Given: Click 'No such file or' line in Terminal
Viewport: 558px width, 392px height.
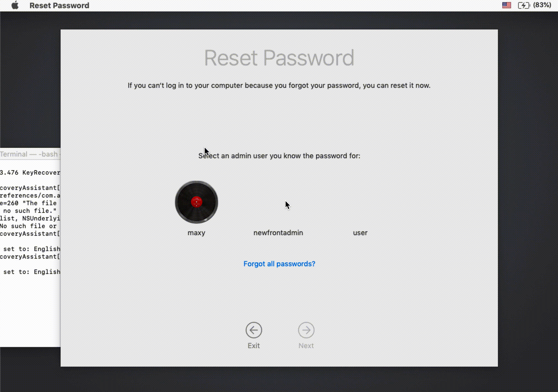Looking at the screenshot, I should (28, 226).
